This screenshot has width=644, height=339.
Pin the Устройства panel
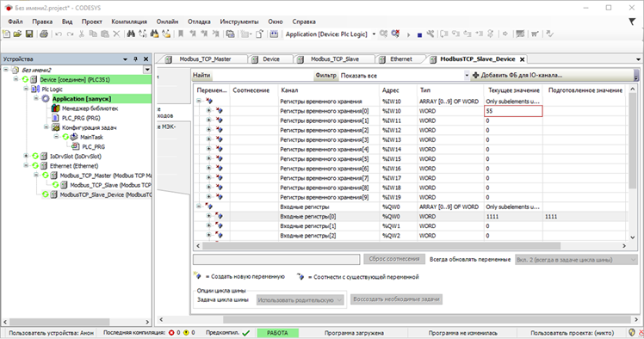(135, 59)
